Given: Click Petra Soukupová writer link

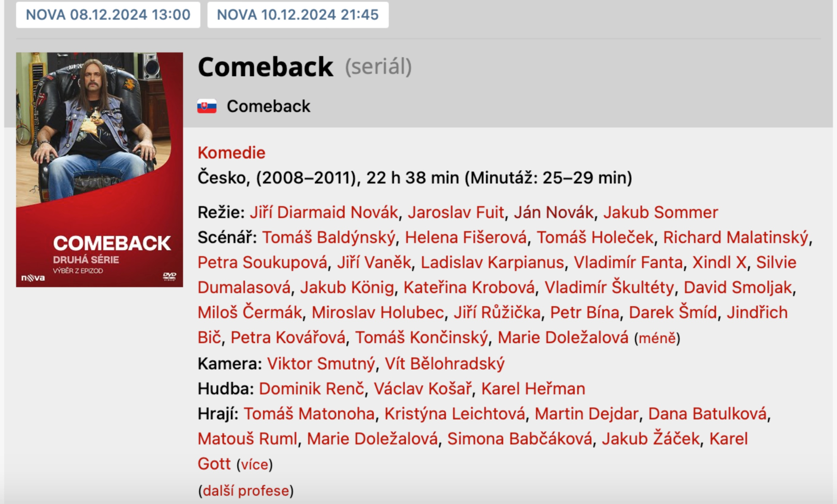Looking at the screenshot, I should (x=262, y=262).
